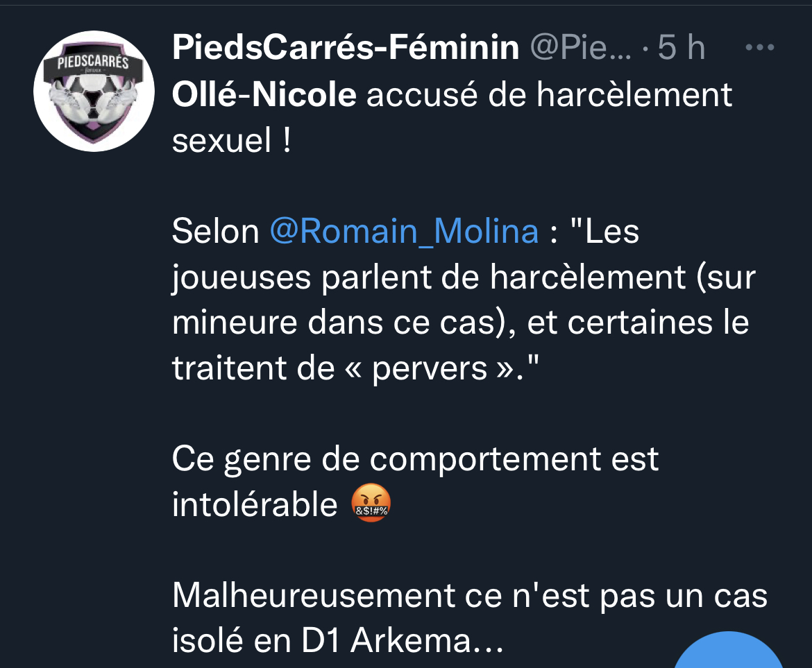Tap the 'Ce genre de comportement est' line
The width and height of the screenshot is (812, 668).
(x=415, y=459)
